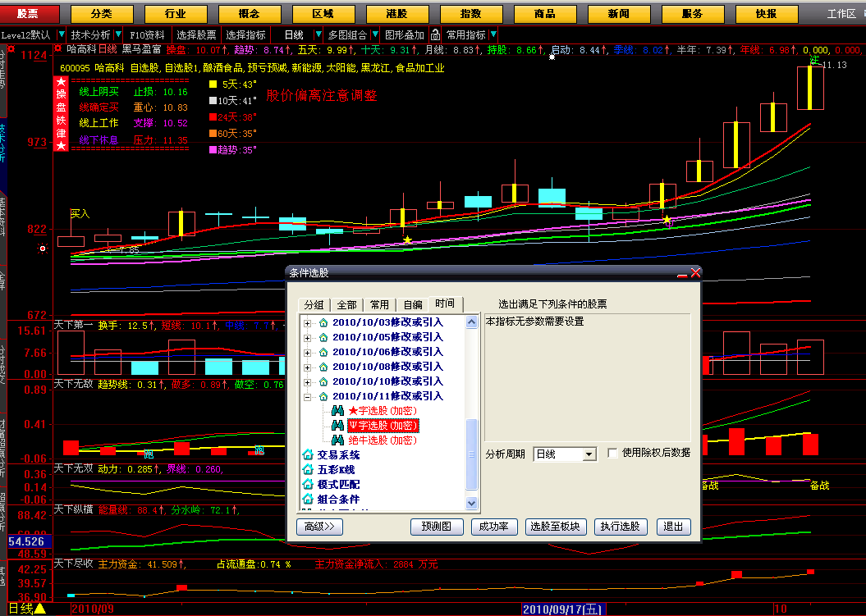This screenshot has width=866, height=616.
Task: Open the 技术分析 dropdown arrow
Action: 117,34
